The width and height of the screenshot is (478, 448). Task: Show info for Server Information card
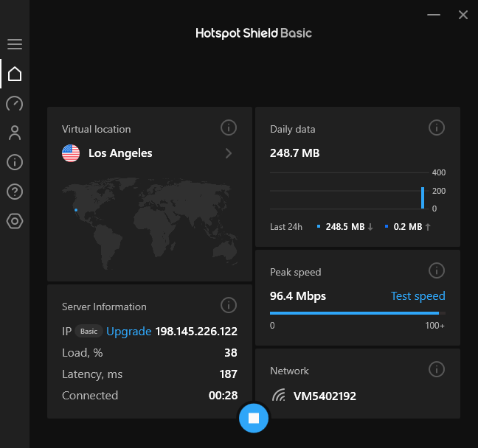[229, 305]
